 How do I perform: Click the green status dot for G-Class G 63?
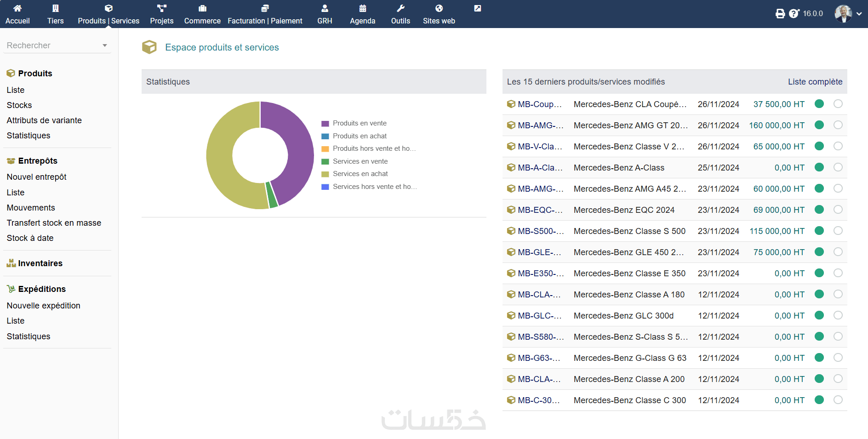pyautogui.click(x=819, y=358)
